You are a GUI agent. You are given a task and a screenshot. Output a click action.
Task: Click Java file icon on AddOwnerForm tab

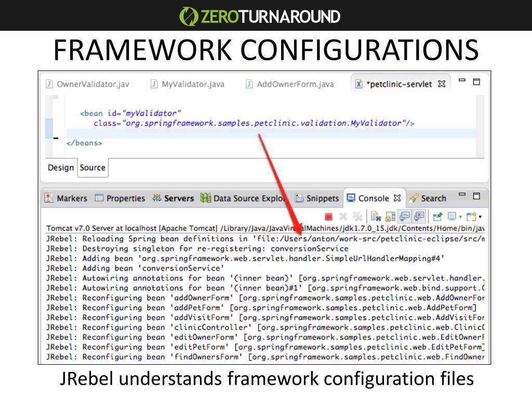(249, 84)
